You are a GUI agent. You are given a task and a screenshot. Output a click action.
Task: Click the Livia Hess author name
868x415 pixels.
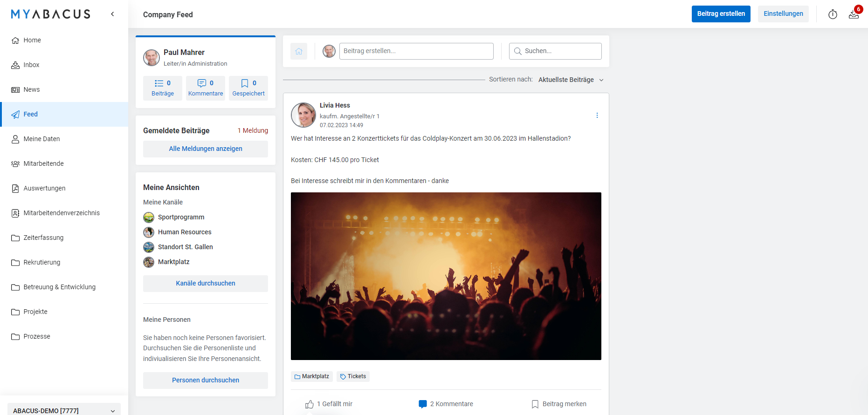[335, 105]
